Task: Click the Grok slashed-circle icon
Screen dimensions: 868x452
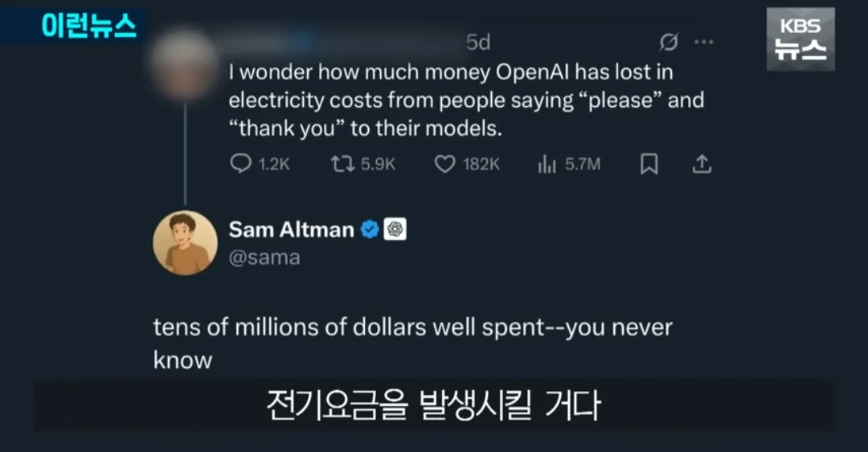Action: coord(669,42)
